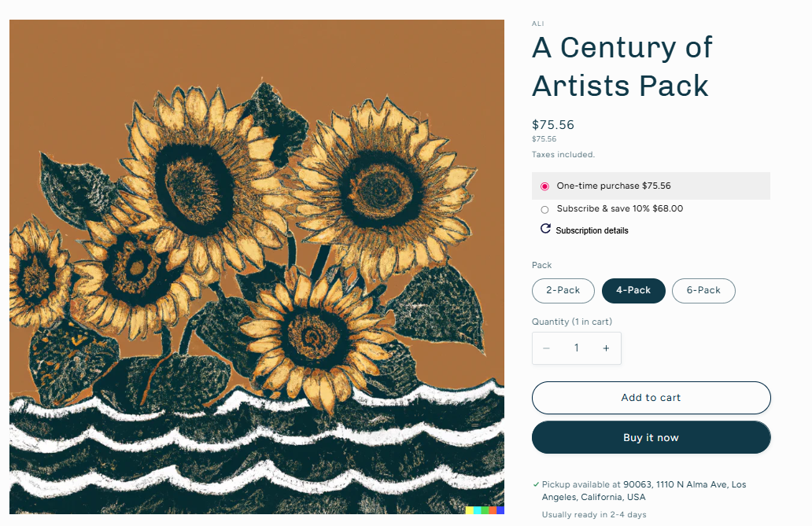Click the subscription refresh arrow icon

pos(545,228)
